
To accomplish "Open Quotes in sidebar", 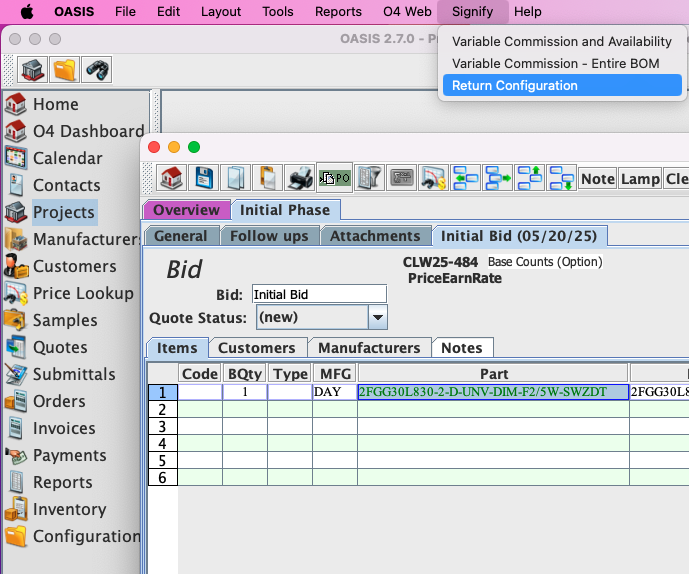I will click(x=46, y=347).
